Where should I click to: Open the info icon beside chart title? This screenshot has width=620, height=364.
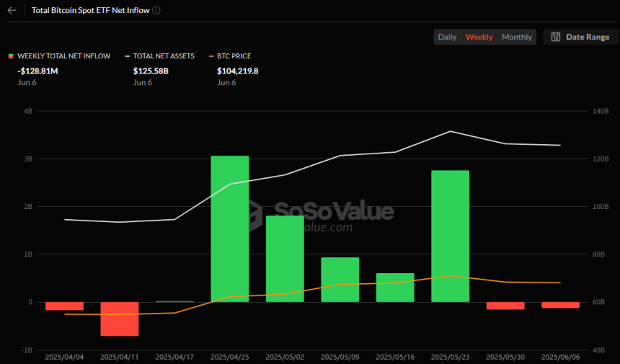(156, 10)
